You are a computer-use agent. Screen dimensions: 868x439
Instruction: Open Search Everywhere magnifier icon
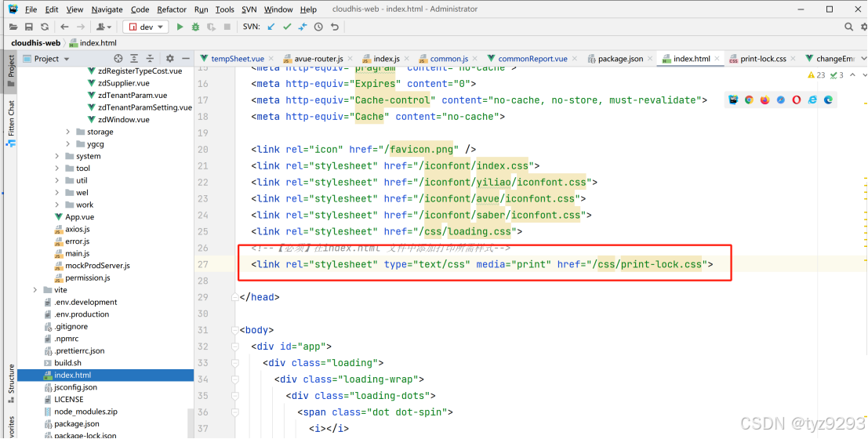click(848, 27)
